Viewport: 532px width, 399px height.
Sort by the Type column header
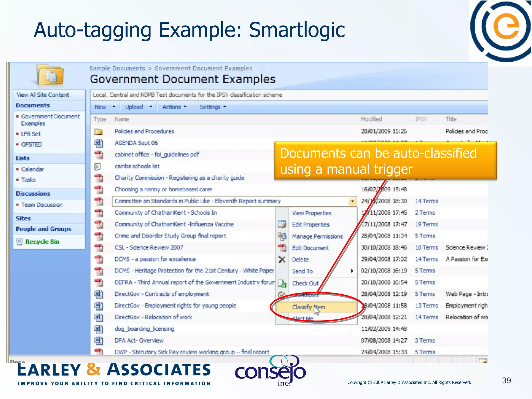100,119
